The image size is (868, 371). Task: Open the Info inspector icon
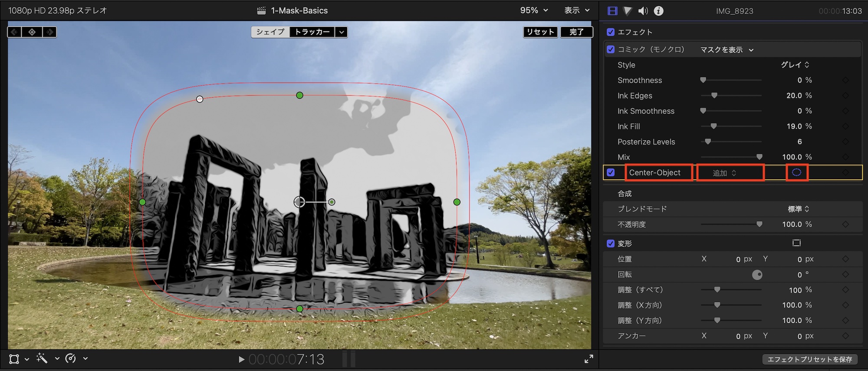click(658, 11)
